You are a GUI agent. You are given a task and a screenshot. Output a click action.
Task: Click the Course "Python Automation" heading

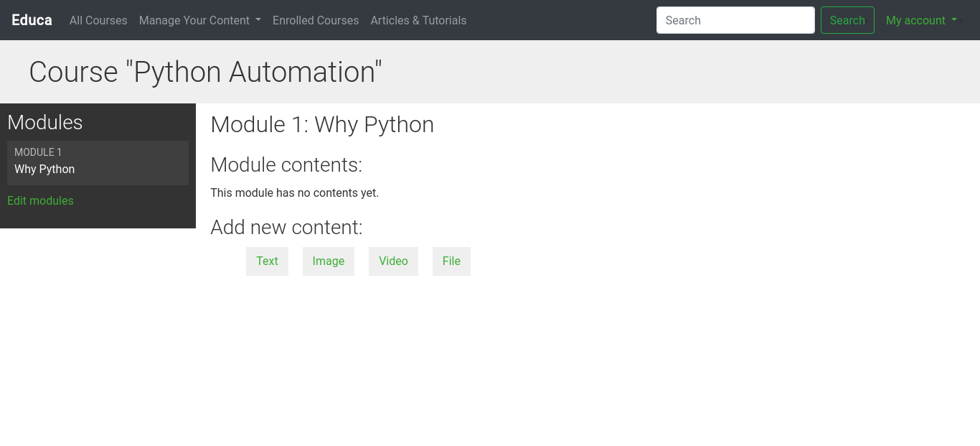[x=205, y=72]
